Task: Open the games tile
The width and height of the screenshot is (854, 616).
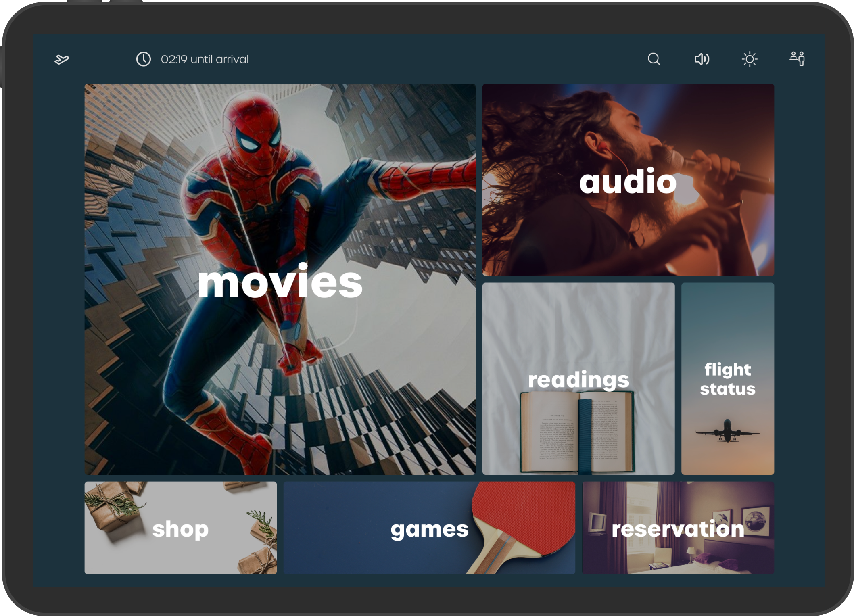Action: 429,528
